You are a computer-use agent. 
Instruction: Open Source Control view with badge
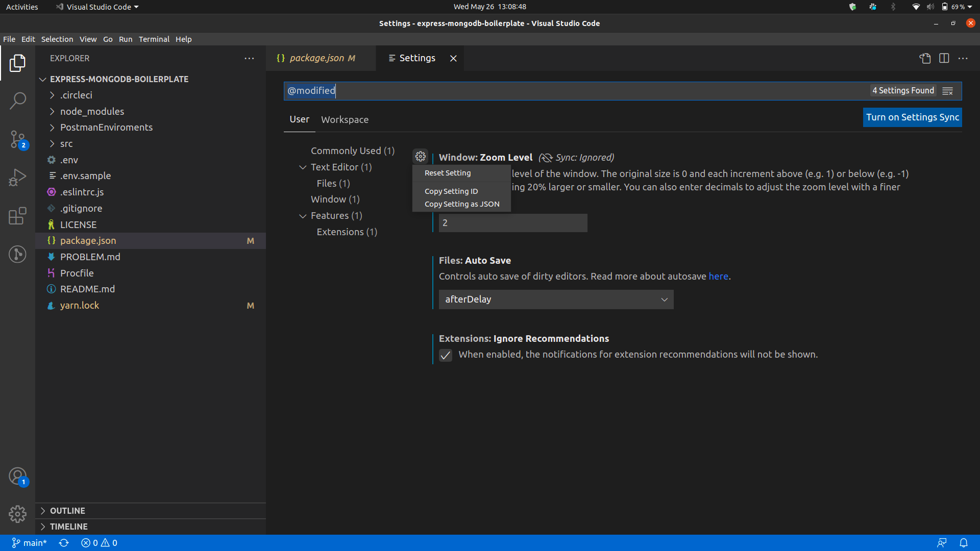coord(17,139)
